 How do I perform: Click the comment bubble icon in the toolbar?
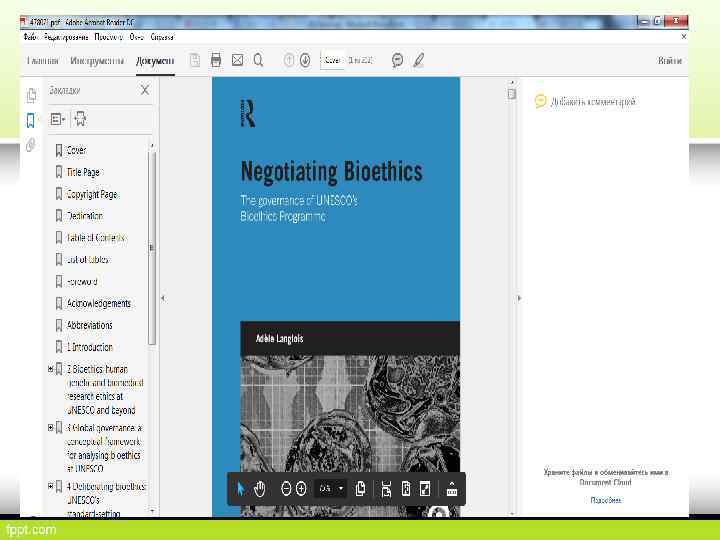[398, 60]
